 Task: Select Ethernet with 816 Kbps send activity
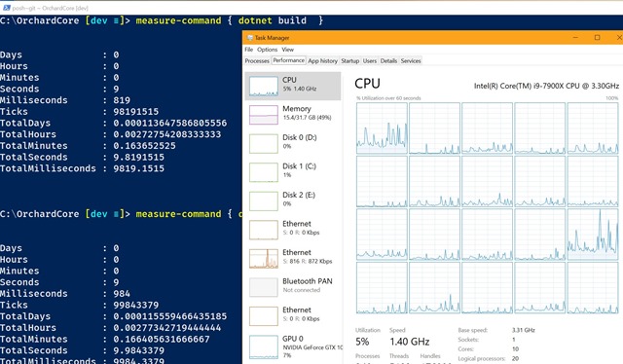click(x=293, y=258)
